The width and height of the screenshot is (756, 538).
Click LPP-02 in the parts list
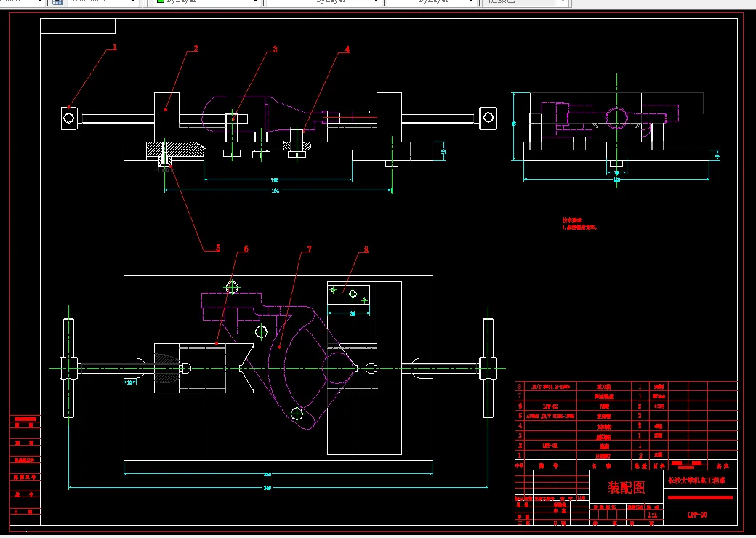click(x=550, y=406)
